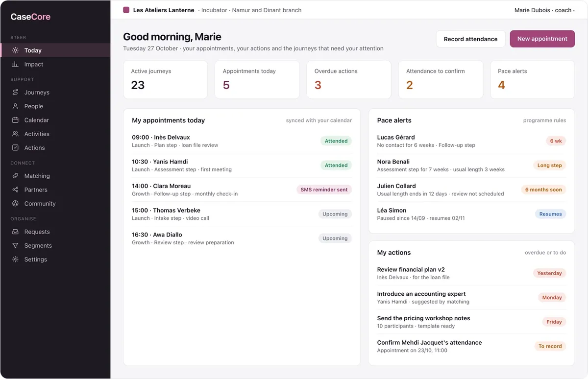Screen dimensions: 588x379
Task: Click the Lucas Gérard pace alert
Action: pyautogui.click(x=471, y=141)
